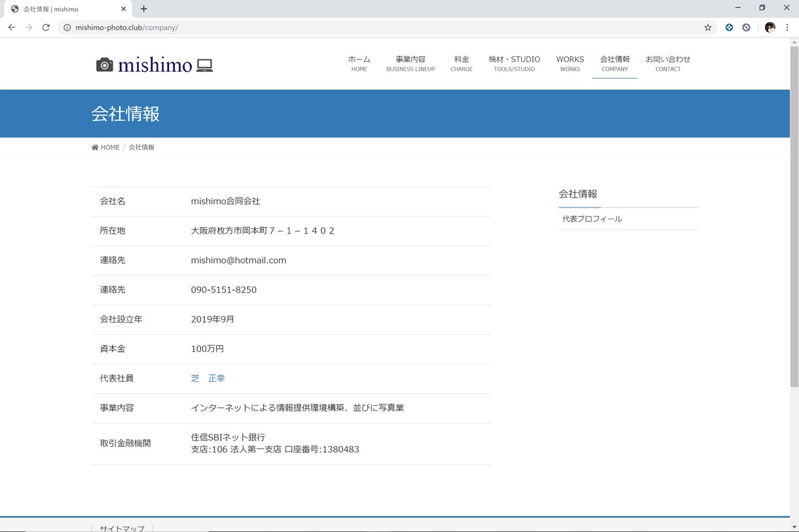Click the blocker extension icon in toolbar
Screen dimensions: 799x532
tap(746, 27)
